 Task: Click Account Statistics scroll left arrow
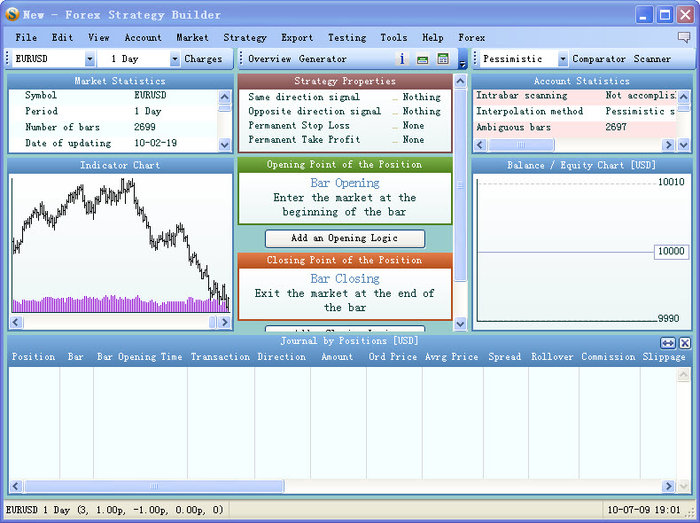pyautogui.click(x=480, y=145)
